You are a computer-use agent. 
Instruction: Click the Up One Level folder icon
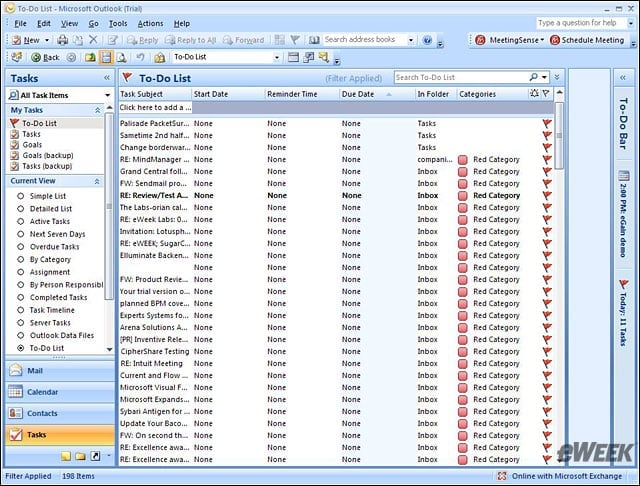point(90,58)
